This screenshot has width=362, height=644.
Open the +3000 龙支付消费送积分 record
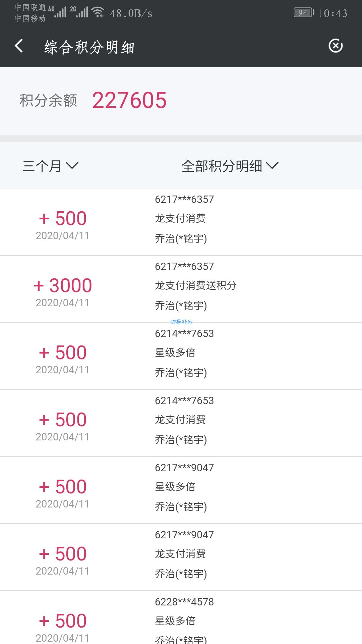[x=181, y=289]
